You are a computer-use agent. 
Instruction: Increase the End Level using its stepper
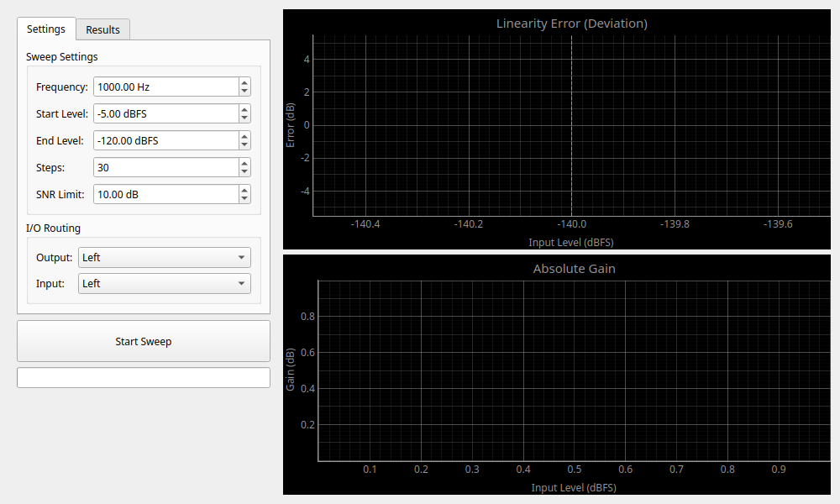tap(244, 136)
